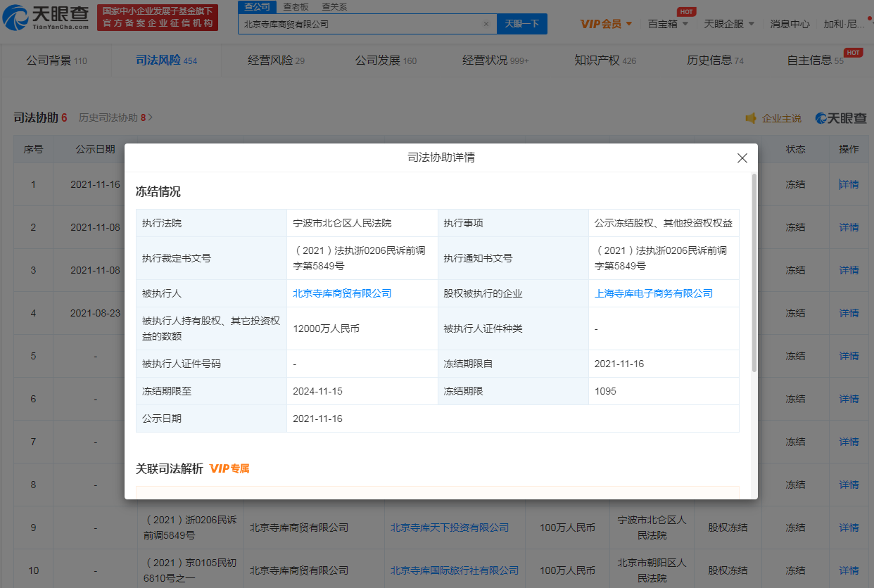Select the 查公司 search tab

tap(257, 6)
